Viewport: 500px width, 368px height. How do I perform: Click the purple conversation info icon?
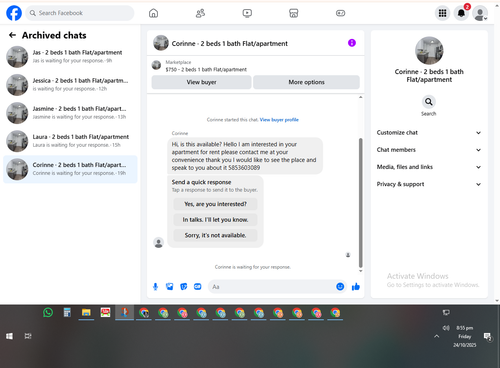[352, 43]
